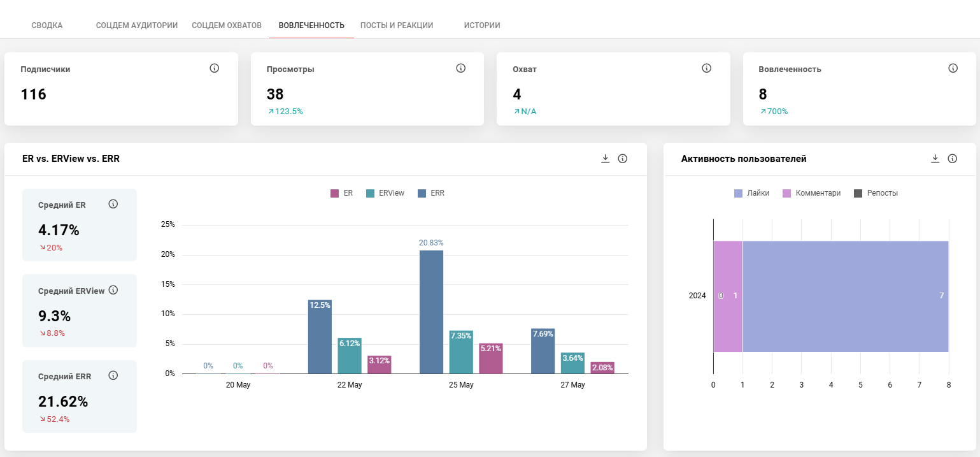
Task: Click the Лайки bar segment showing 7
Action: (846, 296)
